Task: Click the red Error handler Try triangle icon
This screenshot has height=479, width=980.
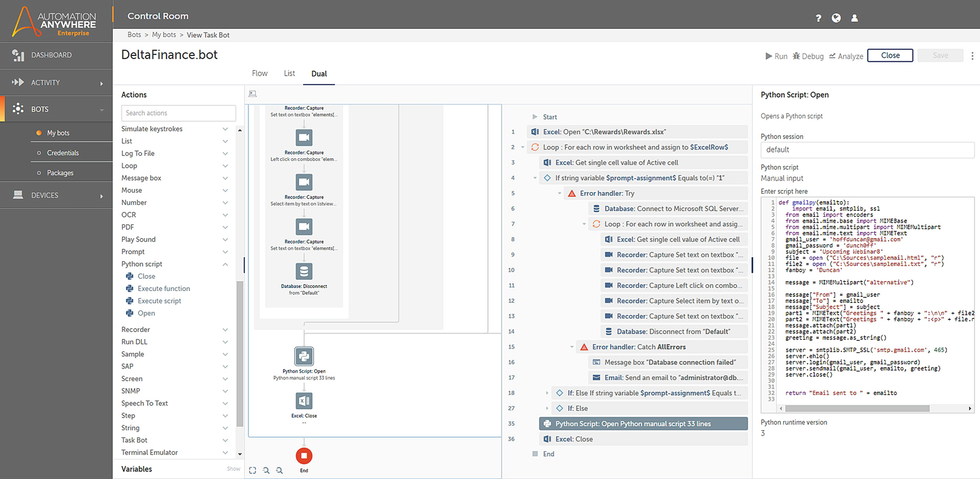Action: 572,193
